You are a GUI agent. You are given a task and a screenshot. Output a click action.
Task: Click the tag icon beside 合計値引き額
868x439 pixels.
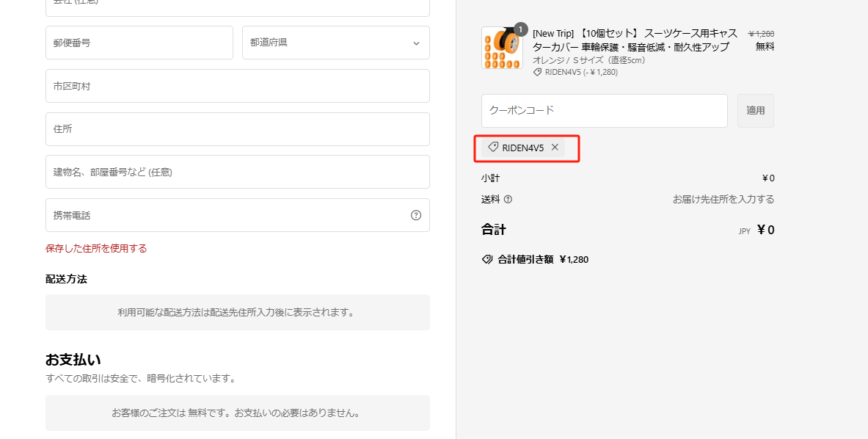tap(486, 259)
